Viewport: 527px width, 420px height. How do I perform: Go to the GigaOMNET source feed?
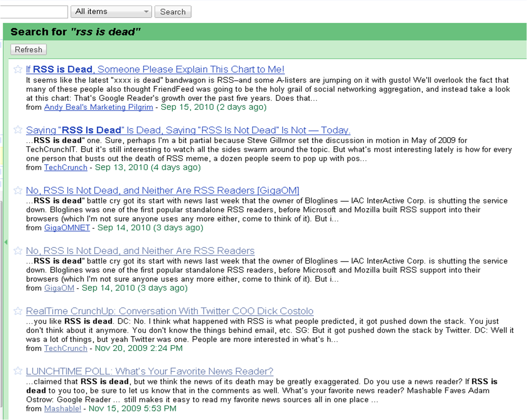67,228
